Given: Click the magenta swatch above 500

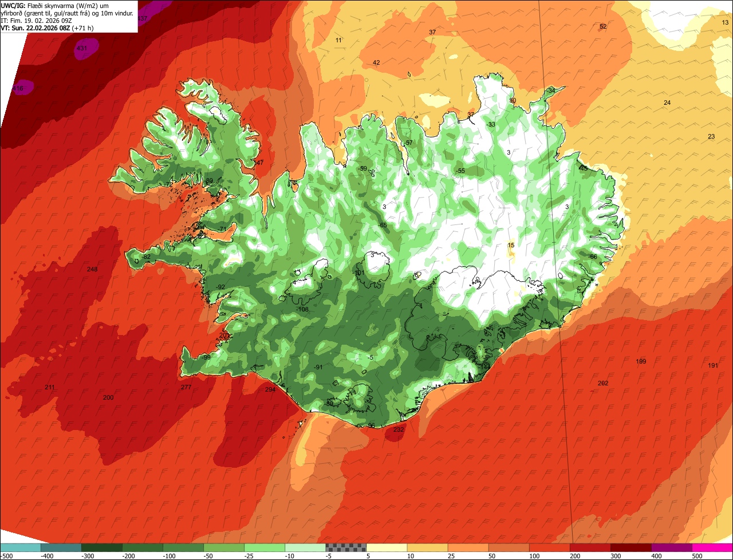Looking at the screenshot, I should [712, 547].
